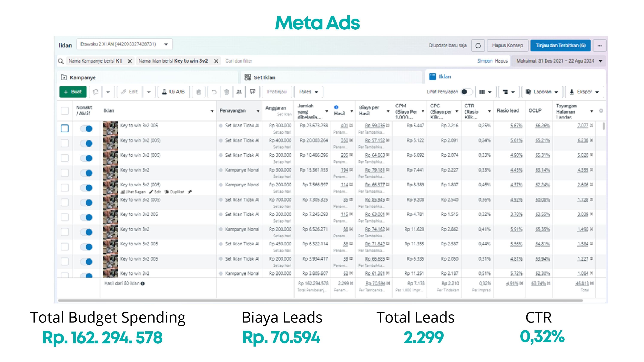Click the vertical scrollbar thumb at table right
The height and width of the screenshot is (362, 644).
pos(603,126)
